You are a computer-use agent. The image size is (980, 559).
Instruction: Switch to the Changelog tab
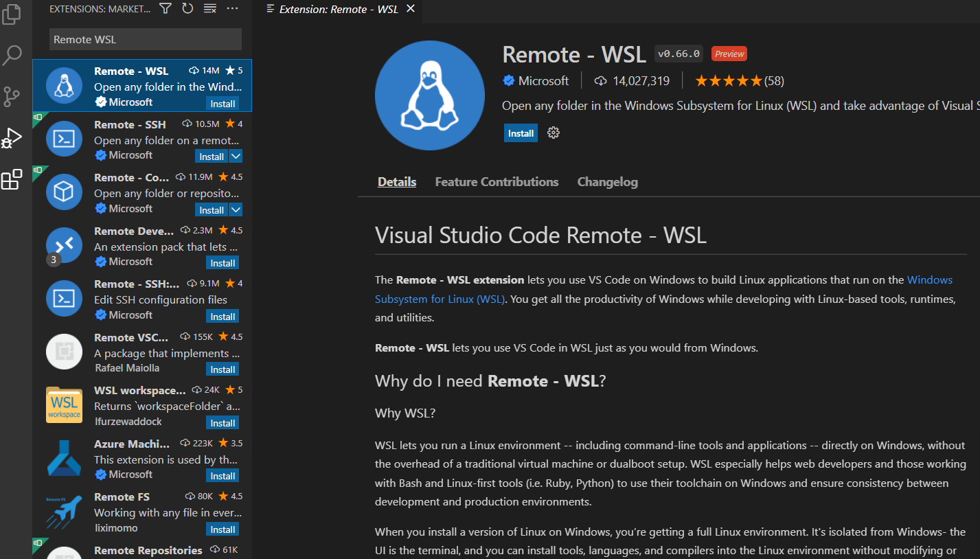click(608, 182)
